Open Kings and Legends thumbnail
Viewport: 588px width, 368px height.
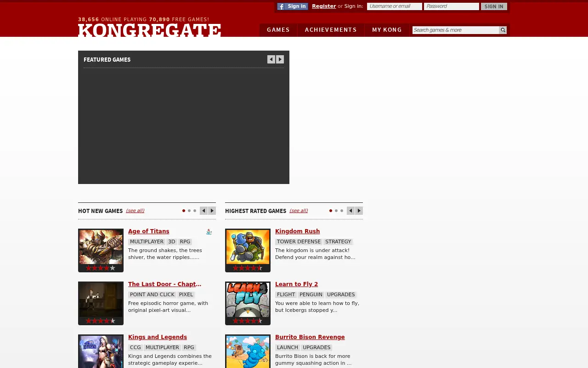point(101,351)
